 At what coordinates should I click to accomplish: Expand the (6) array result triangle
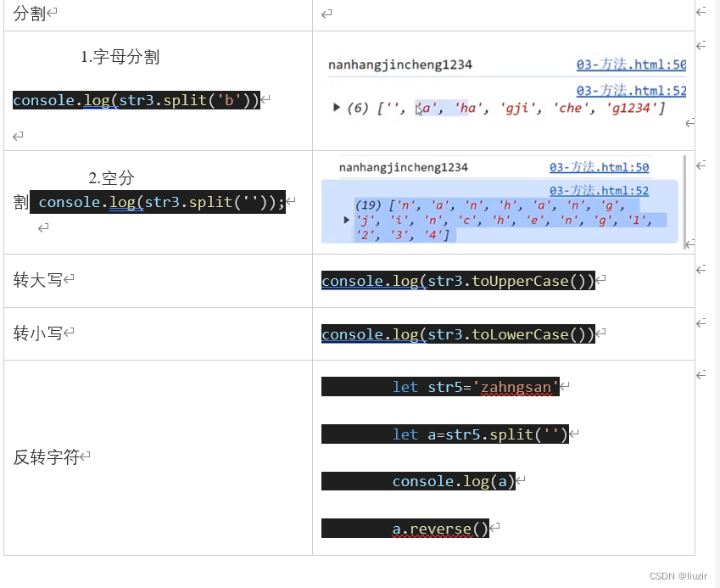(337, 108)
